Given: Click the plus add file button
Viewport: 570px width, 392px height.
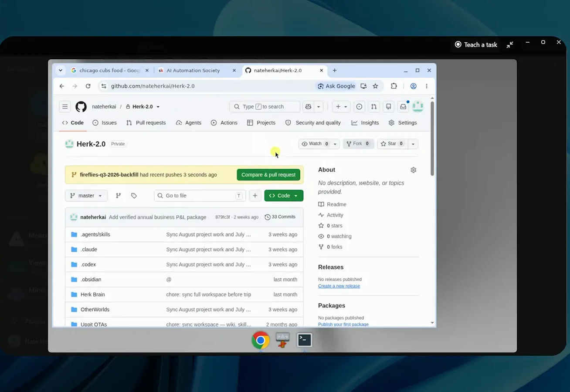Looking at the screenshot, I should point(255,196).
